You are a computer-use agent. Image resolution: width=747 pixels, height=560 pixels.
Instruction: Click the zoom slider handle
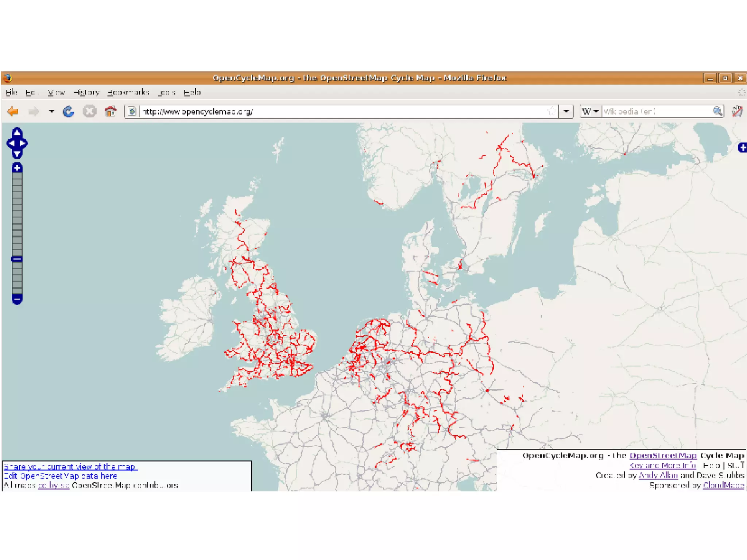(x=17, y=259)
